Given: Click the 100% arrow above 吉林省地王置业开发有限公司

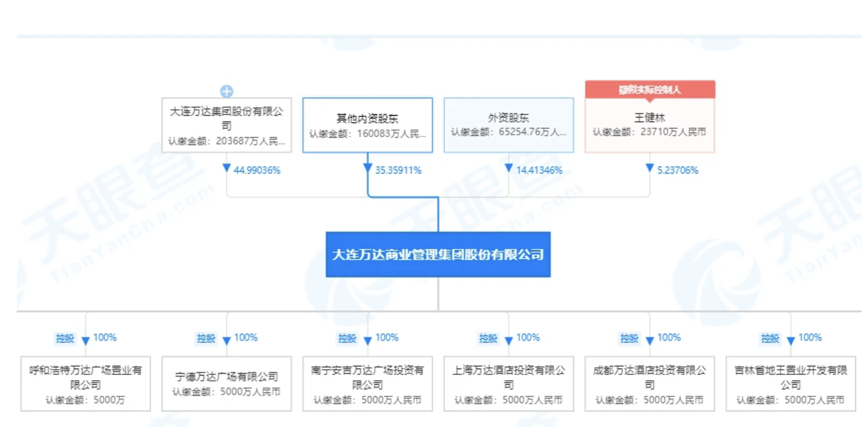Looking at the screenshot, I should pos(791,340).
